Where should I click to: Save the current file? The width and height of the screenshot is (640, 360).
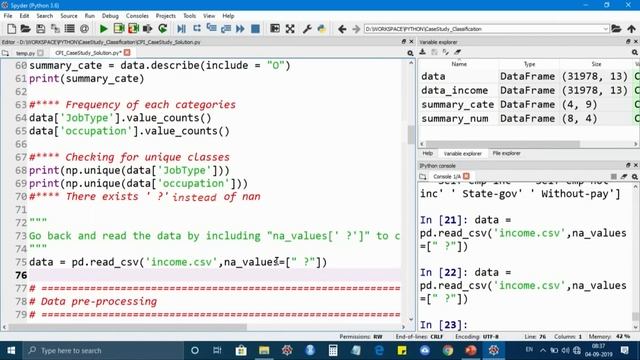pos(40,29)
